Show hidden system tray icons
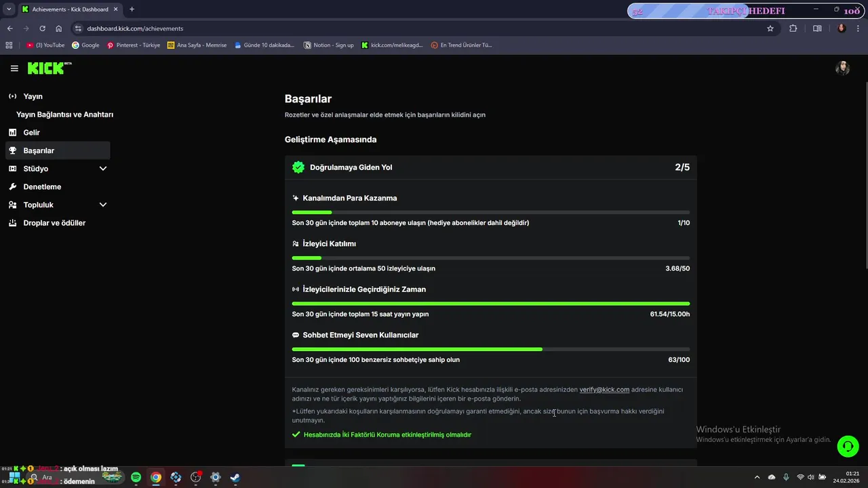 click(757, 477)
